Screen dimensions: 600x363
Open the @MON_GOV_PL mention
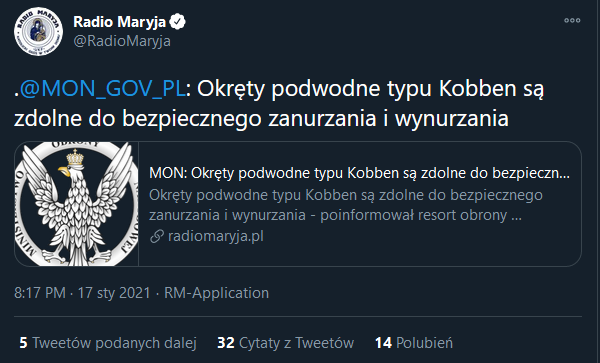[103, 89]
